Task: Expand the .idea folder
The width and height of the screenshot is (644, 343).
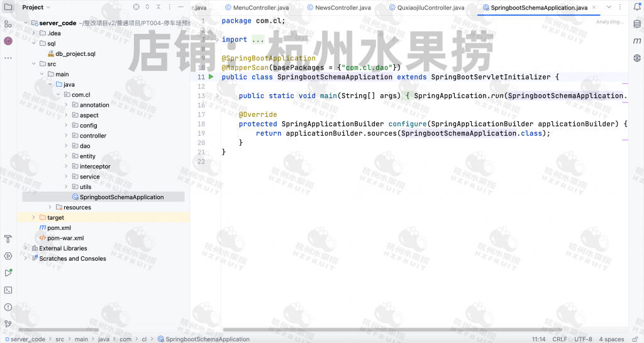Action: coord(34,33)
